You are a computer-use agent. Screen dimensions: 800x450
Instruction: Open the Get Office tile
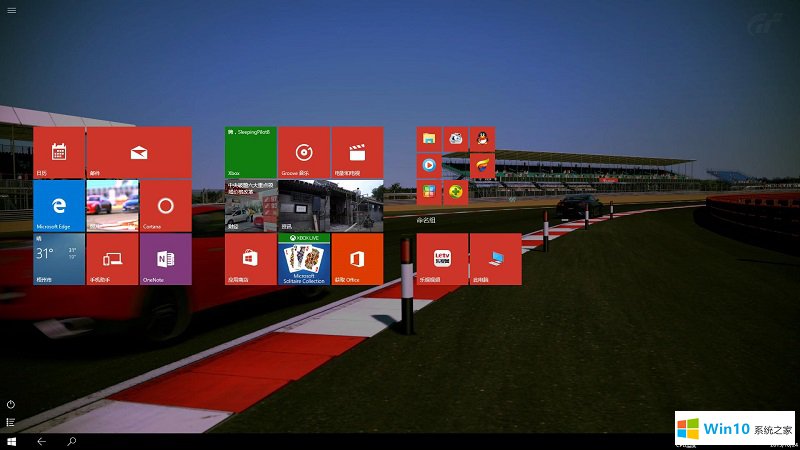357,259
